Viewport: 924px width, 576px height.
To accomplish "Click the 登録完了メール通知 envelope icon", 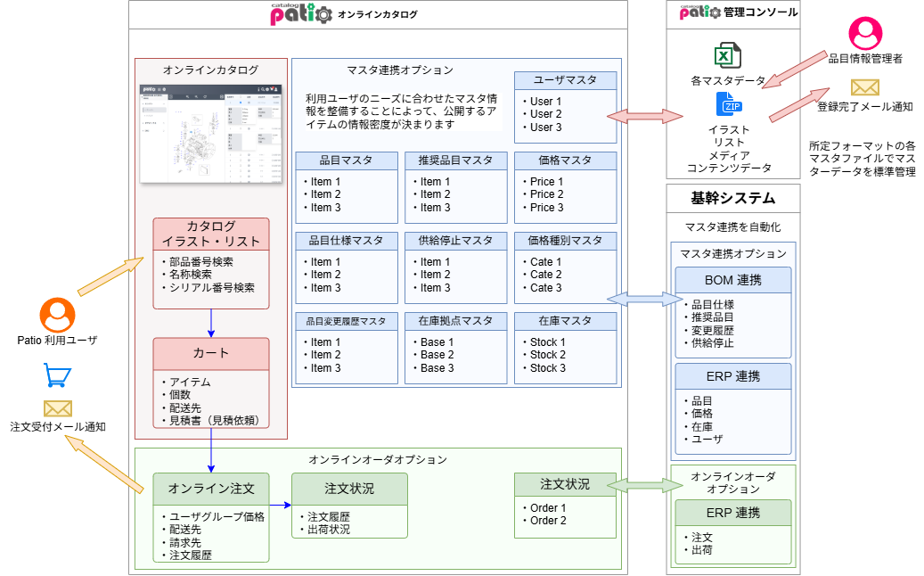I will tap(864, 87).
